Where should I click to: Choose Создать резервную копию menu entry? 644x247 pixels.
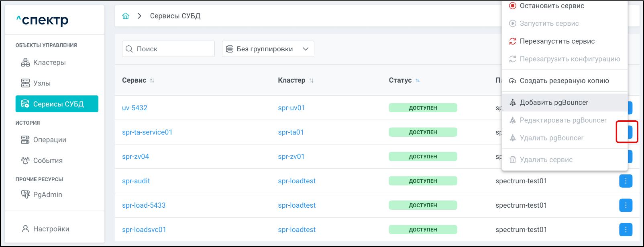[x=564, y=81]
